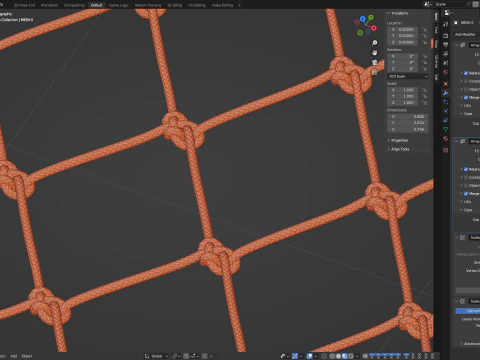
Task: Select rendered viewport shading icon
Action: [x=351, y=356]
